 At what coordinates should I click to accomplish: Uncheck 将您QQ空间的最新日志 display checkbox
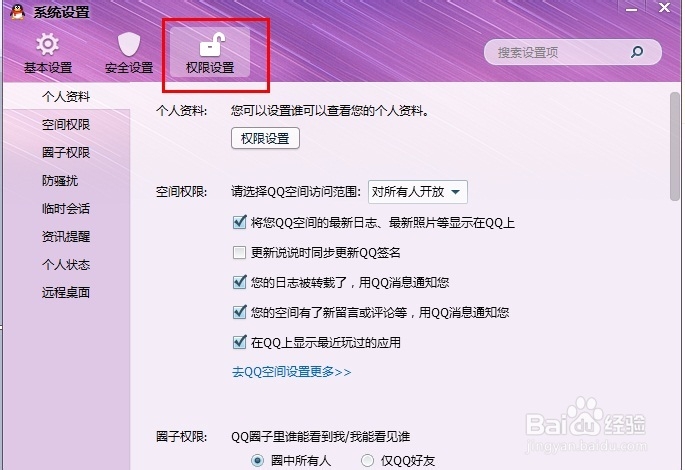tap(239, 222)
